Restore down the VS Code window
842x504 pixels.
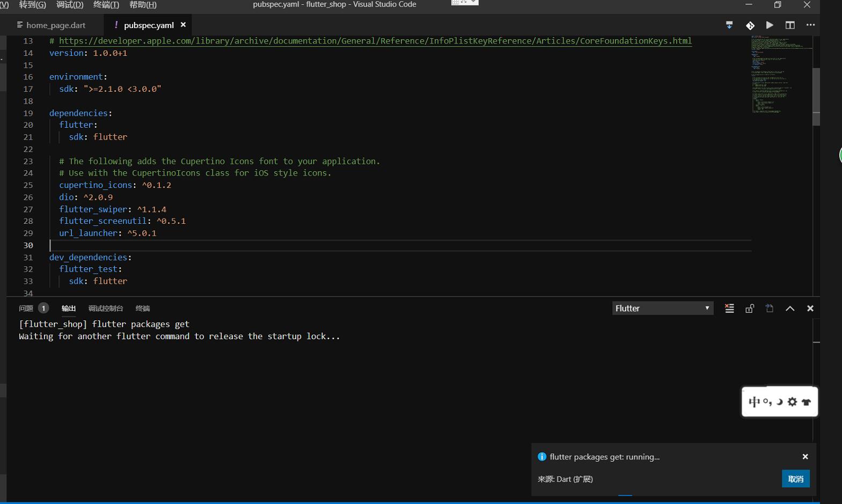pyautogui.click(x=778, y=5)
